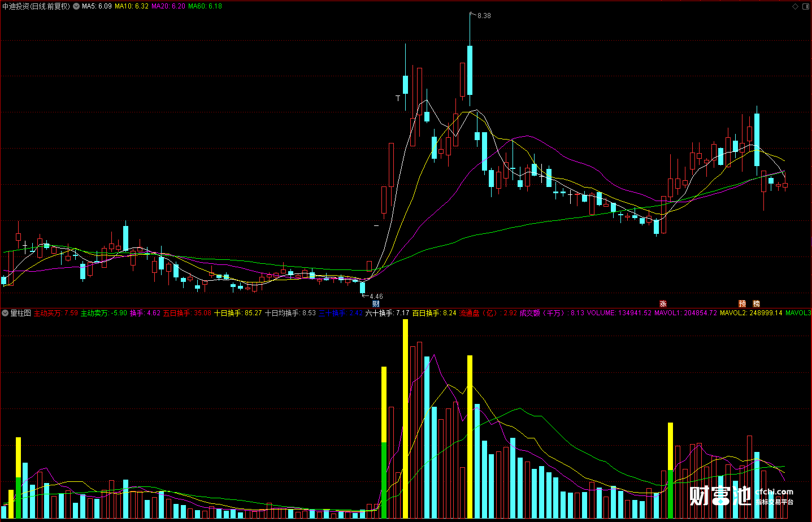
Task: Click the 8.38 high price label
Action: click(484, 16)
